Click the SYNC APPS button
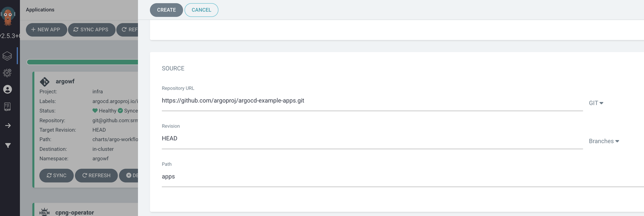Image resolution: width=644 pixels, height=216 pixels. pyautogui.click(x=91, y=30)
